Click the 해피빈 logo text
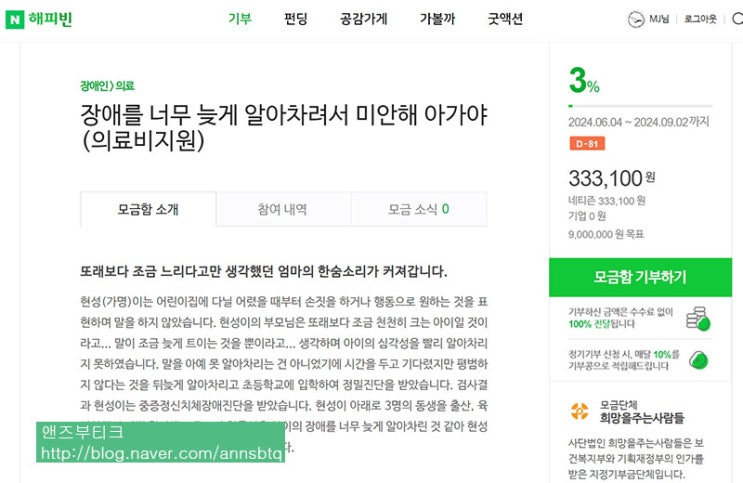This screenshot has width=743, height=483. 51,19
